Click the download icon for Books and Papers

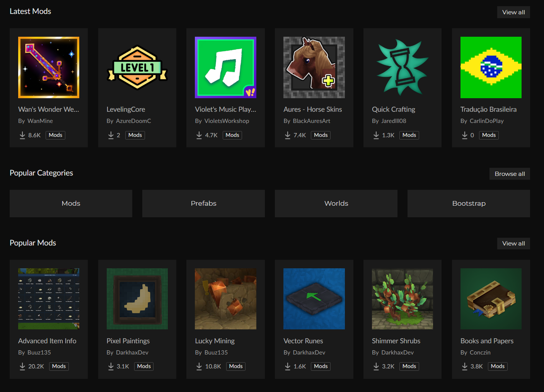pos(464,366)
